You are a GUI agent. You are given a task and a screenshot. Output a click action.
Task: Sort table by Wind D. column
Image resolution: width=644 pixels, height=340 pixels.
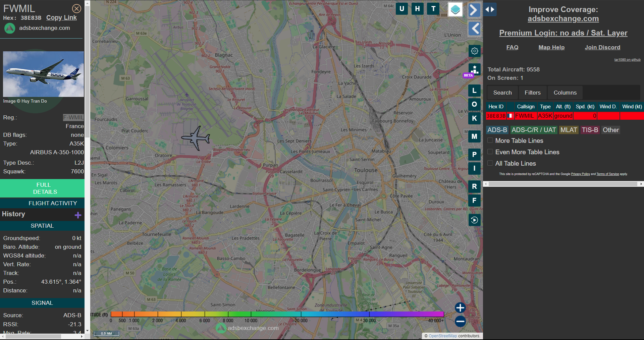608,107
